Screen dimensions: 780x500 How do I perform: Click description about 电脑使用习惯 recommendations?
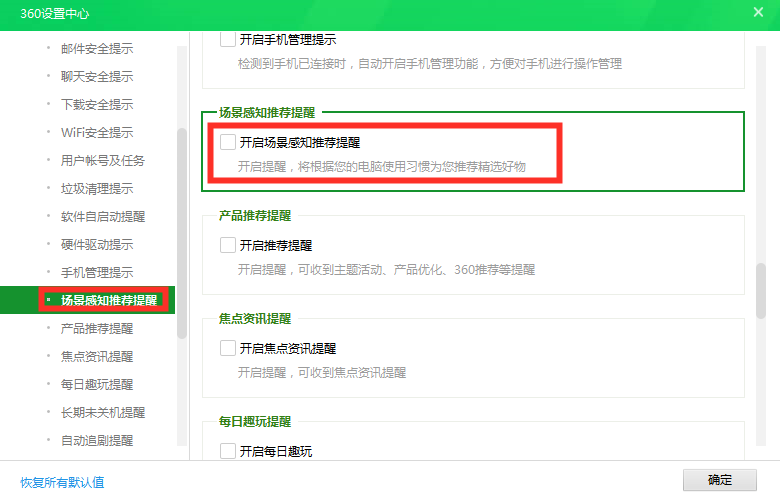[382, 166]
